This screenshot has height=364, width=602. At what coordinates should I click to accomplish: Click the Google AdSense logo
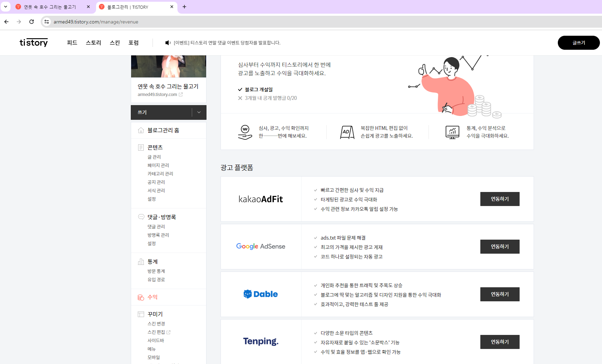pos(261,246)
